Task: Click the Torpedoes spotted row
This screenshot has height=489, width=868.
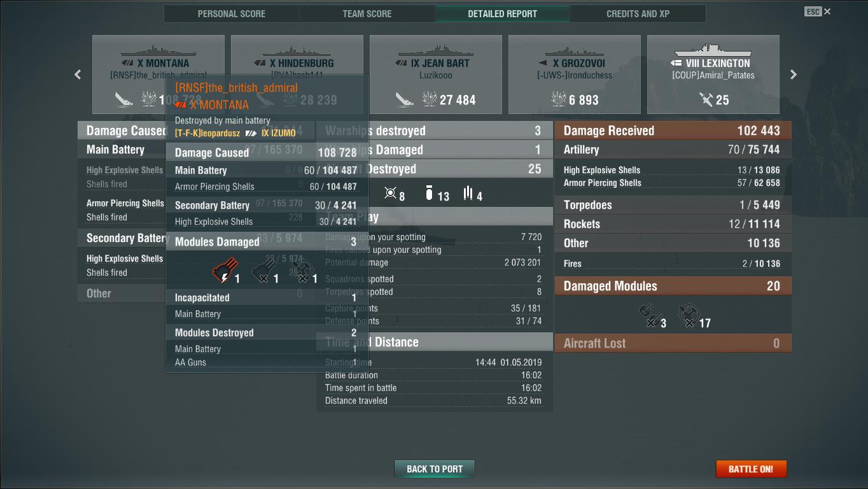Action: tap(434, 292)
